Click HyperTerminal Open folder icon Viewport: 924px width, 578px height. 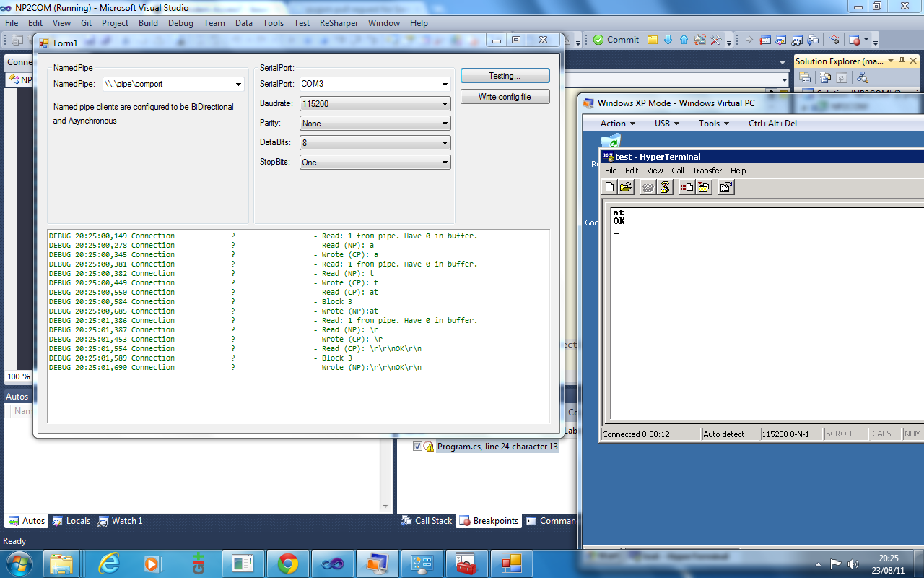[626, 187]
